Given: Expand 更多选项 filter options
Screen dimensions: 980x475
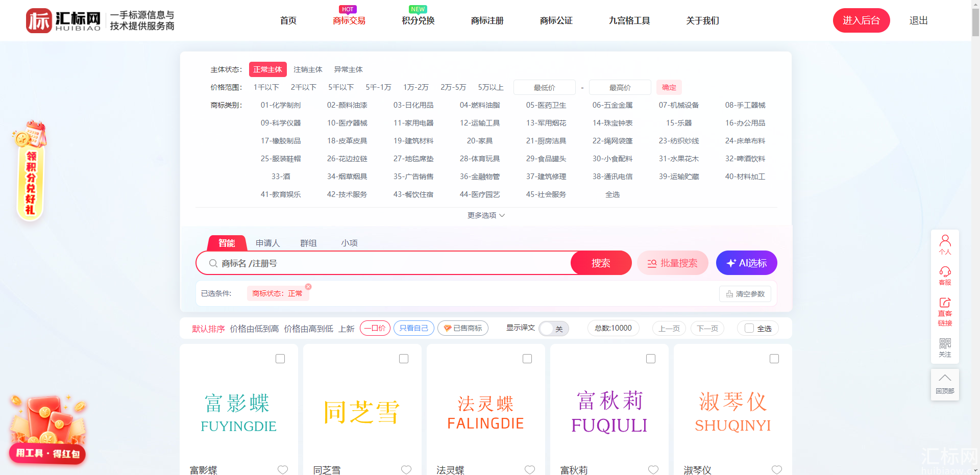Looking at the screenshot, I should click(486, 215).
